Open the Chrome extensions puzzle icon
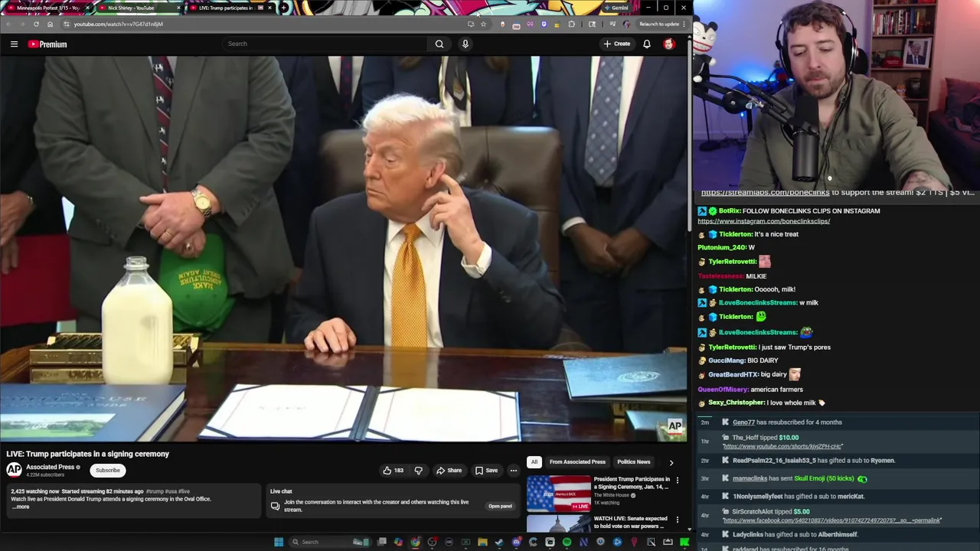The width and height of the screenshot is (980, 551). 571,24
